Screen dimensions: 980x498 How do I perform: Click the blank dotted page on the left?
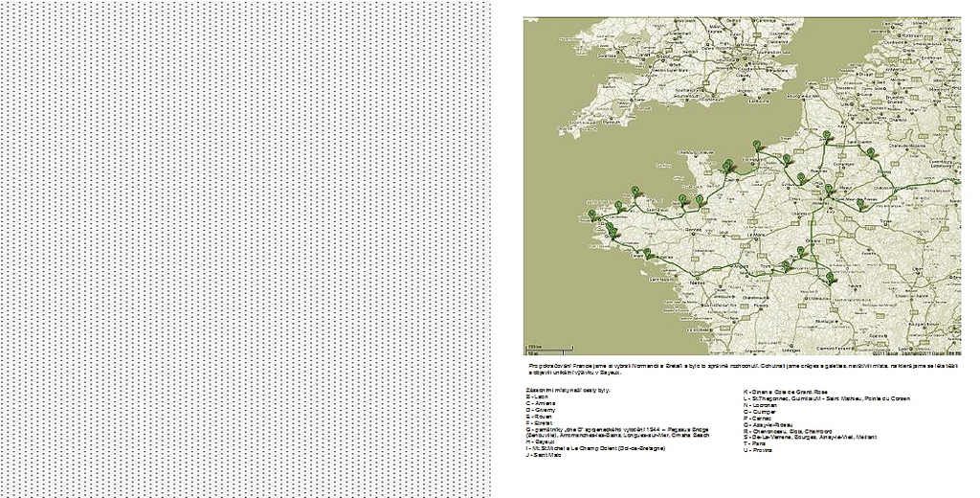pyautogui.click(x=245, y=249)
